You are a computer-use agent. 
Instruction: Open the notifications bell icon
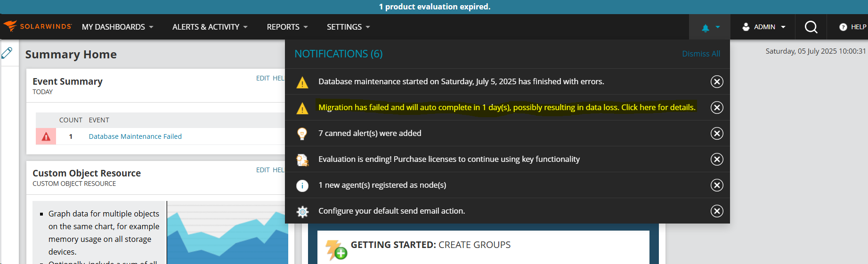point(706,28)
